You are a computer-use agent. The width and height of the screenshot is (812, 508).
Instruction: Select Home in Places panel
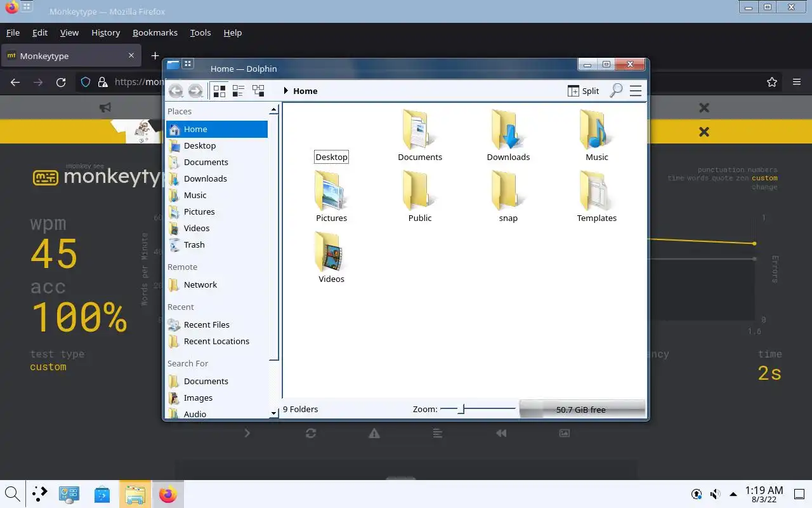217,129
